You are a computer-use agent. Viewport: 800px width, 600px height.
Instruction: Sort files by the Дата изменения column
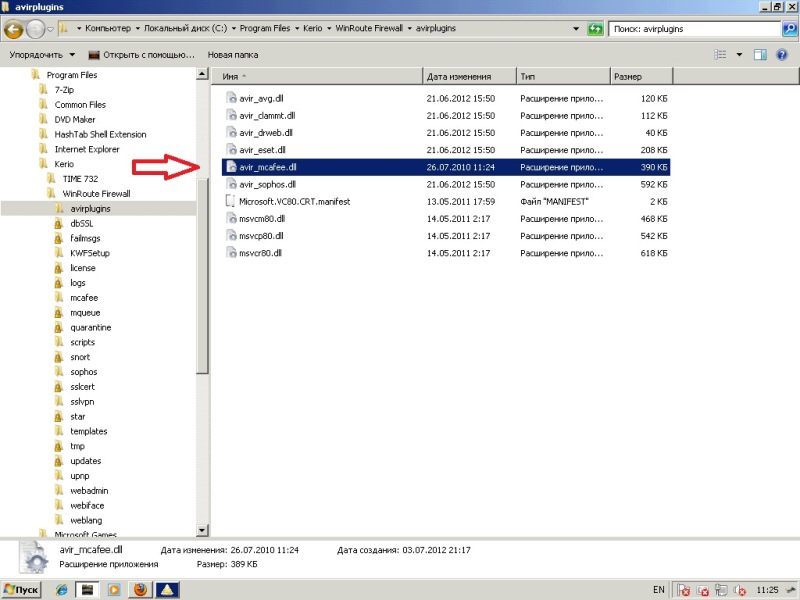click(x=458, y=76)
